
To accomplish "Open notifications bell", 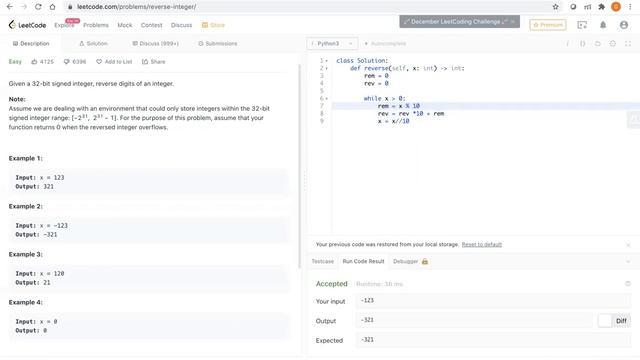I will tap(603, 25).
